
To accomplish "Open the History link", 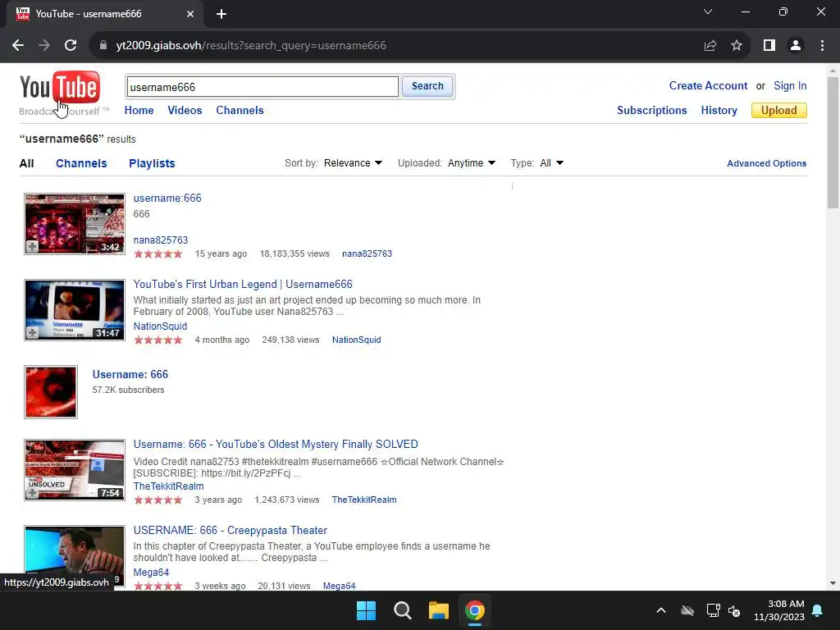I will point(719,111).
